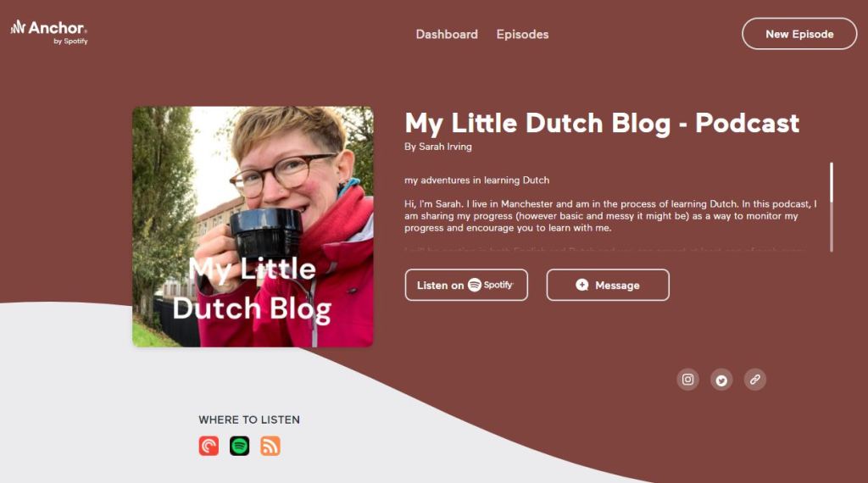This screenshot has width=868, height=483.
Task: Click the Listen on Spotify button
Action: (466, 285)
